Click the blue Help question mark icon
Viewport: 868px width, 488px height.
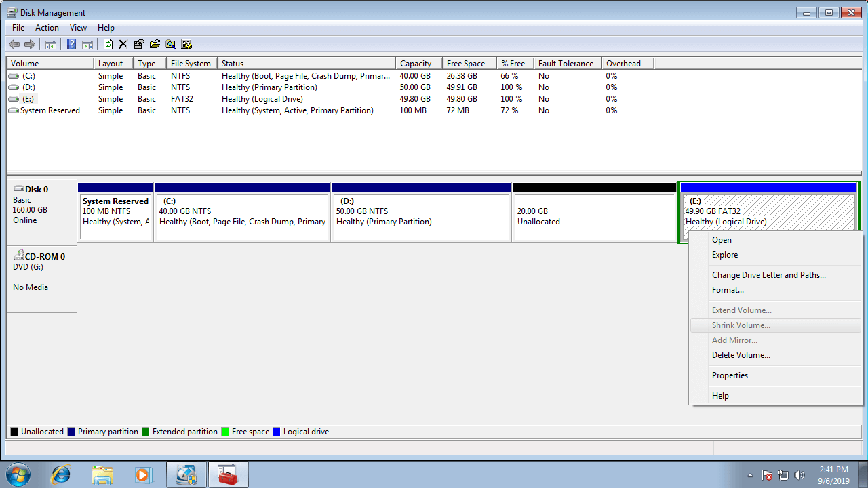pos(71,45)
